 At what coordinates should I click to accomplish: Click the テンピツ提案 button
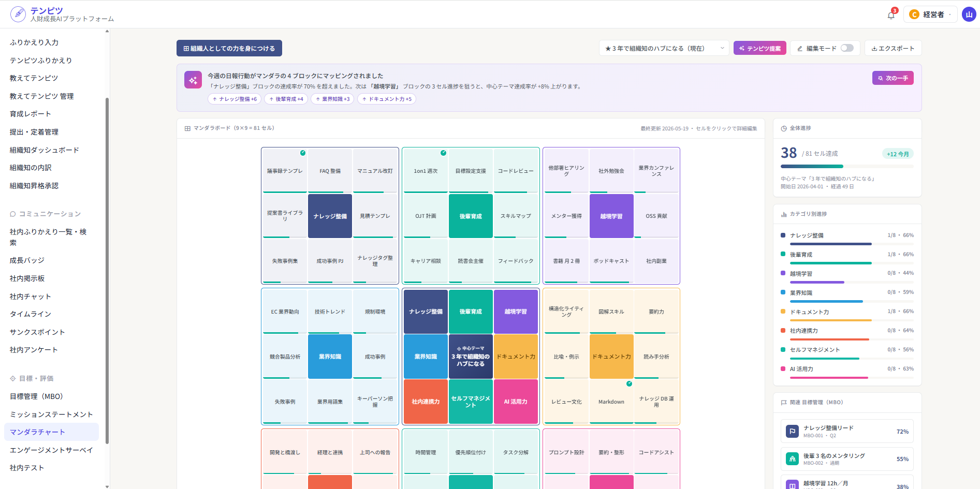(760, 48)
